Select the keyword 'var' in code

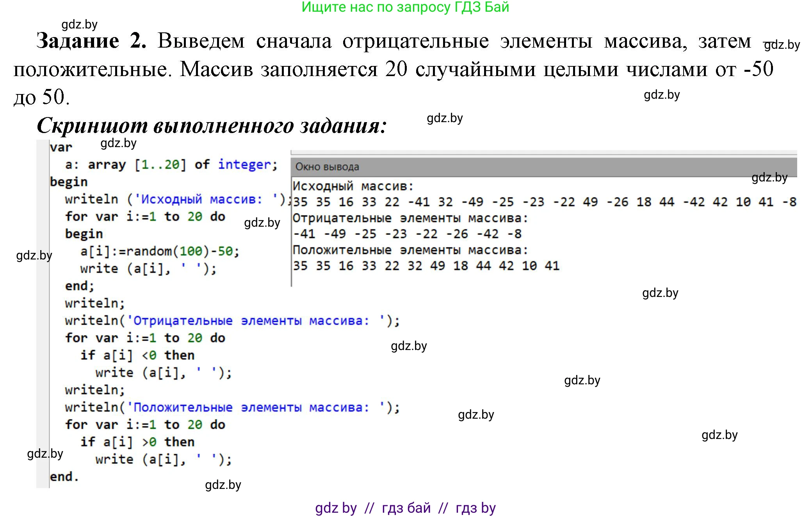[61, 146]
